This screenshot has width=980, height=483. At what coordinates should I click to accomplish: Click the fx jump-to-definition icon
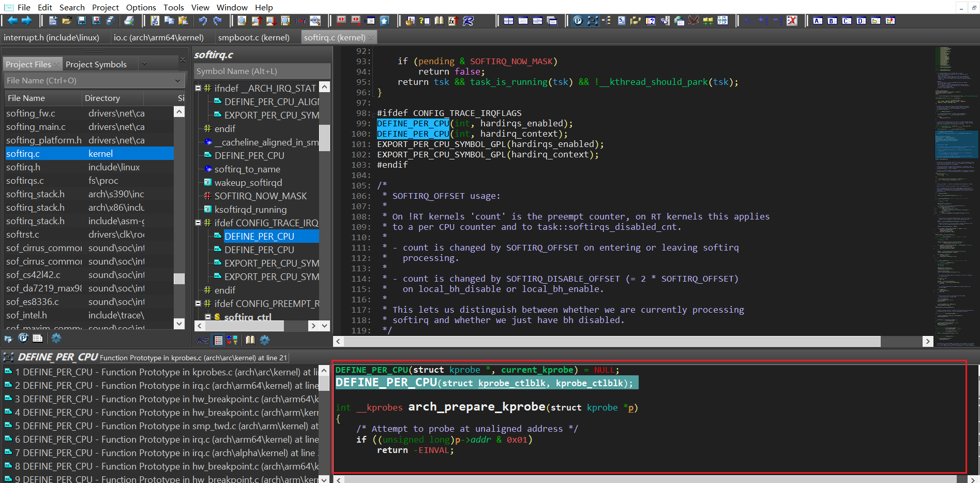coord(453,21)
